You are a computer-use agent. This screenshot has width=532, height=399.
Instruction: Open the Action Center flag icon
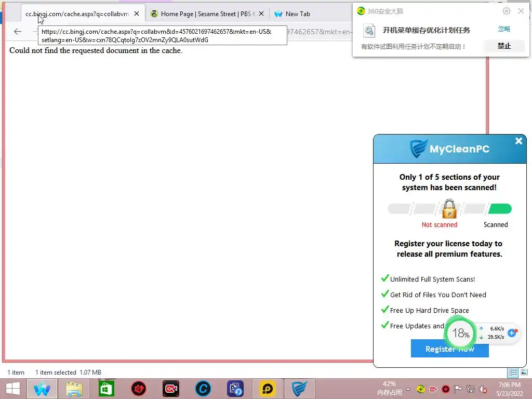click(x=458, y=389)
